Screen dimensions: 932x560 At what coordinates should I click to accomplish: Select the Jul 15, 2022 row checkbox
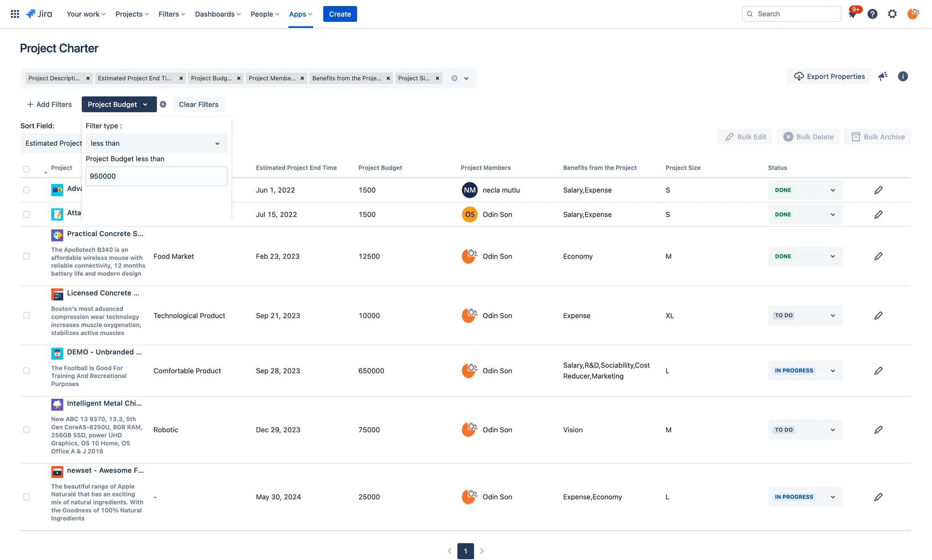click(x=27, y=214)
